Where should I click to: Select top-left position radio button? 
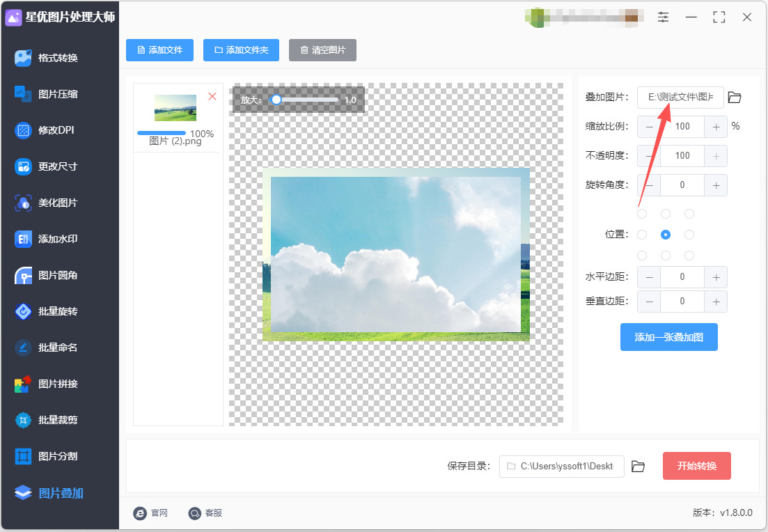[x=642, y=214]
